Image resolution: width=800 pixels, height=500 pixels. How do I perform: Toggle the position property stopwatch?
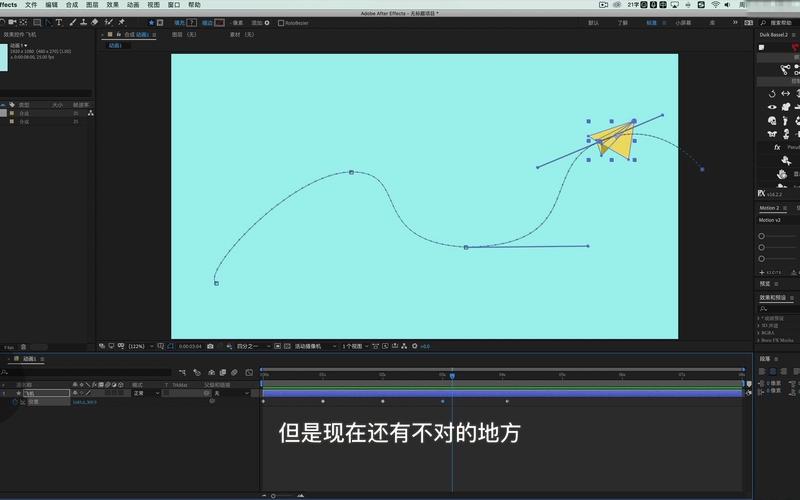click(15, 402)
